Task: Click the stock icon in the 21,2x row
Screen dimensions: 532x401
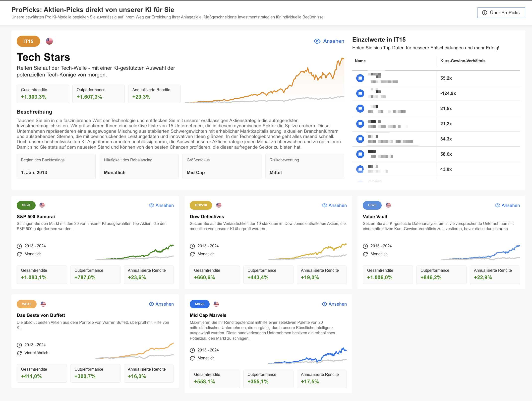Action: click(x=360, y=124)
